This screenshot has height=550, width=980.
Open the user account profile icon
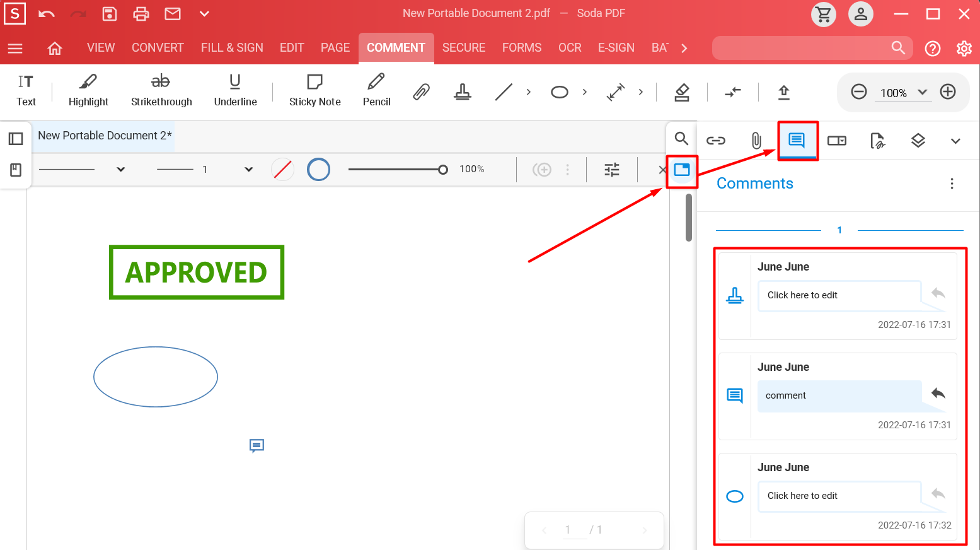click(x=861, y=14)
